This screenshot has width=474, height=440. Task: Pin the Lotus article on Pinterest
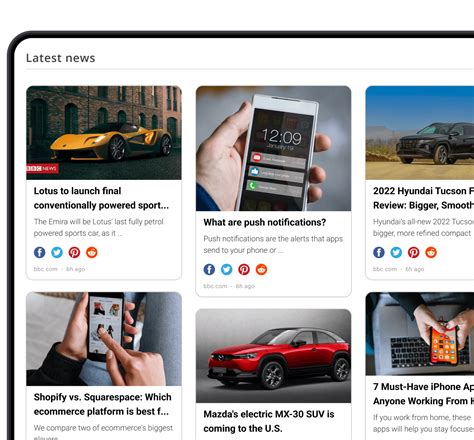pos(74,252)
